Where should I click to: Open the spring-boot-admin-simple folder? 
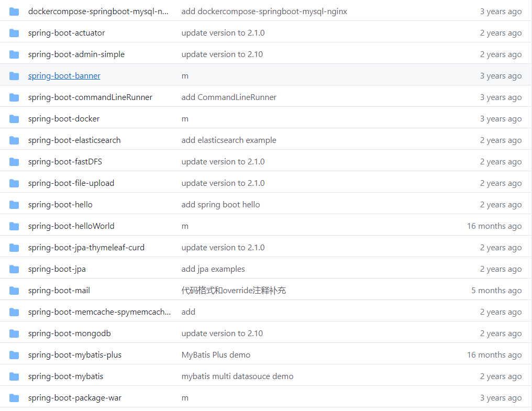pyautogui.click(x=76, y=54)
